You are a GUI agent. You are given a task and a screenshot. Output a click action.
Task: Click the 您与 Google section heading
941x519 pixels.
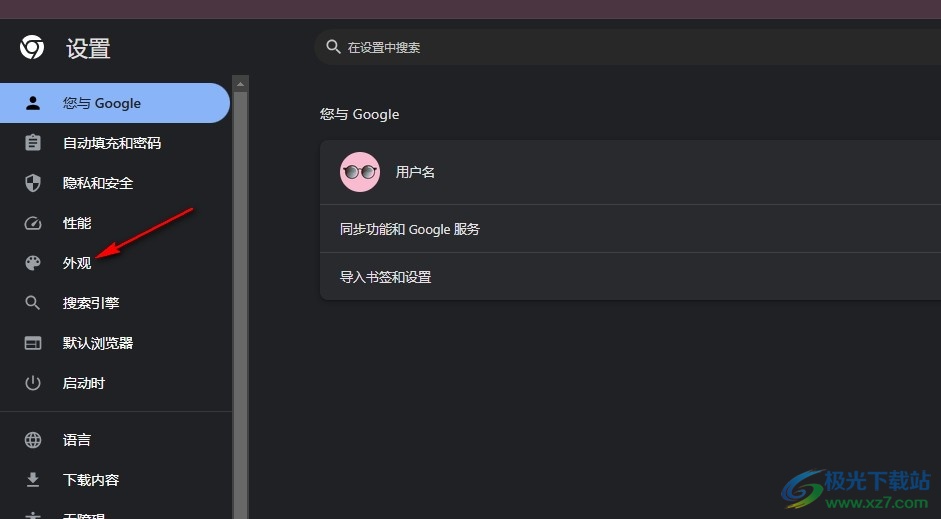pos(359,114)
